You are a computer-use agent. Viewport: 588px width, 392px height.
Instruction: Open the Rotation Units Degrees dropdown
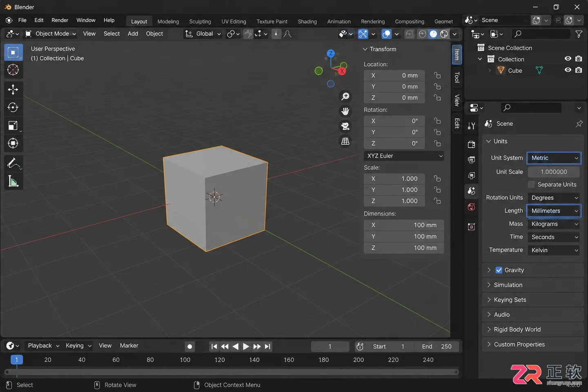(x=554, y=198)
